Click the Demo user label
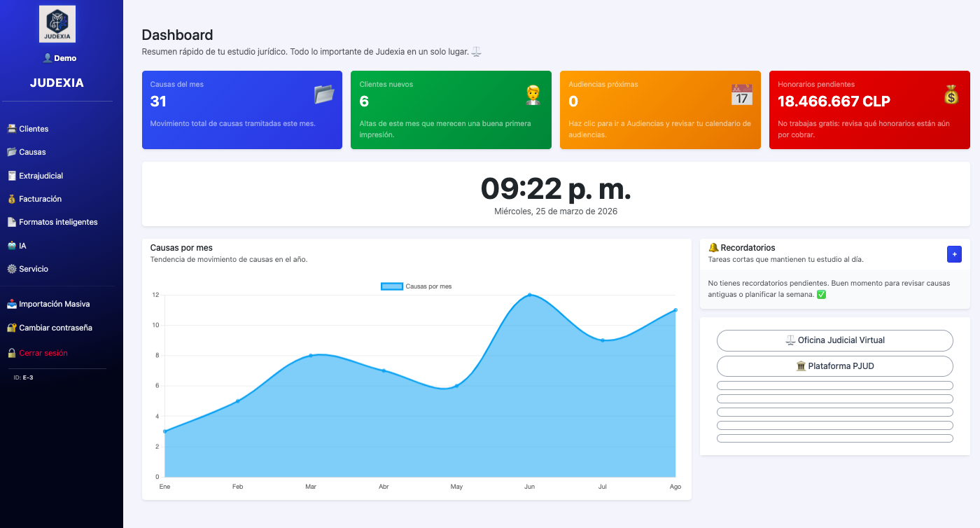Image resolution: width=980 pixels, height=528 pixels. pyautogui.click(x=59, y=57)
